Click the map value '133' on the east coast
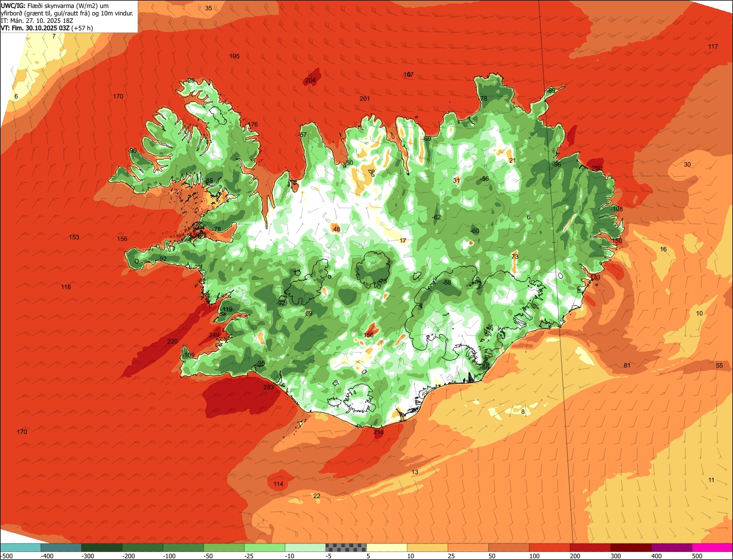This screenshot has height=560, width=733. (x=596, y=277)
